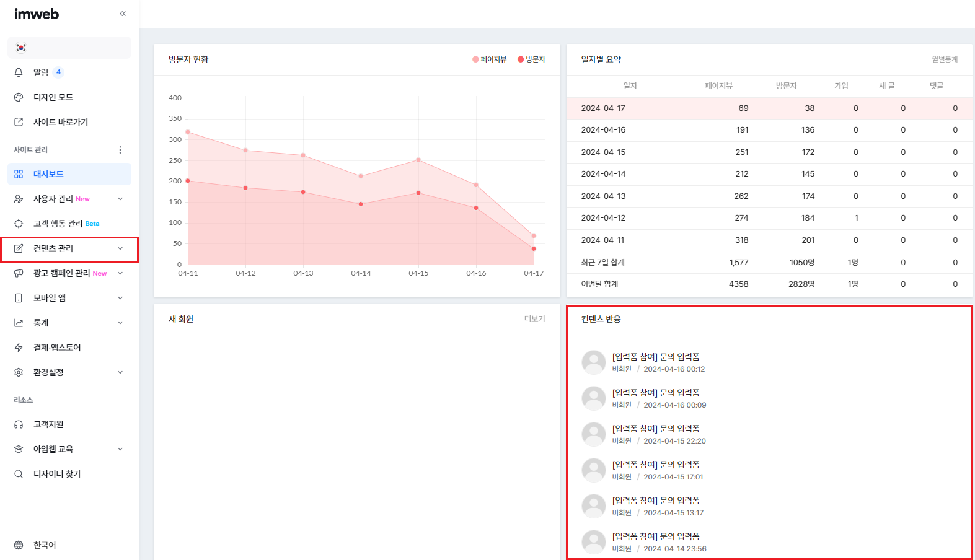Select 대시보드 in the sidebar
This screenshot has height=560, width=975.
(x=69, y=174)
